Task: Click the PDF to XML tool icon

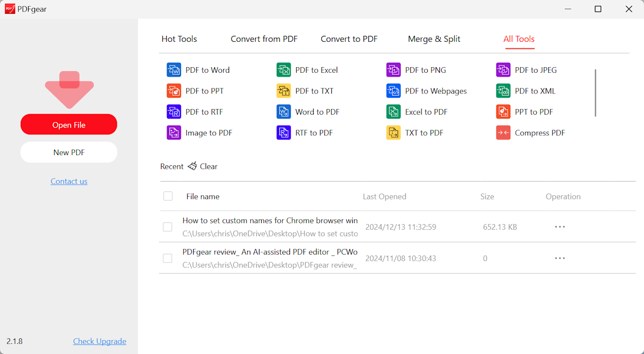Action: click(503, 91)
